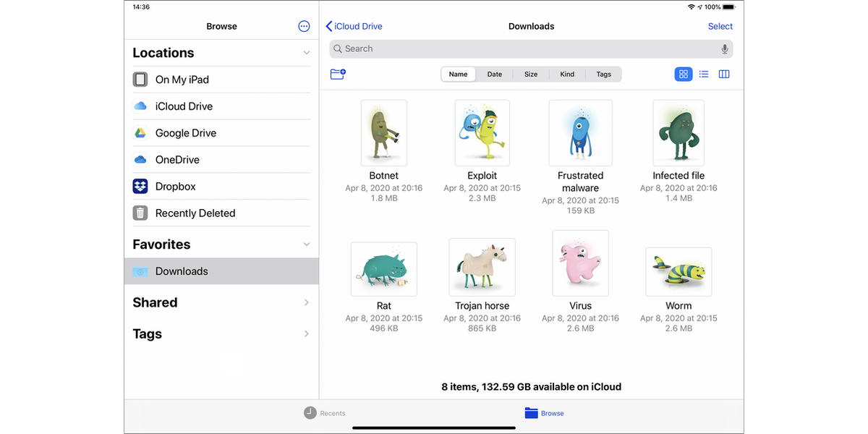Click the iCloud Drive cloud icon
Image resolution: width=868 pixels, height=434 pixels.
point(140,106)
